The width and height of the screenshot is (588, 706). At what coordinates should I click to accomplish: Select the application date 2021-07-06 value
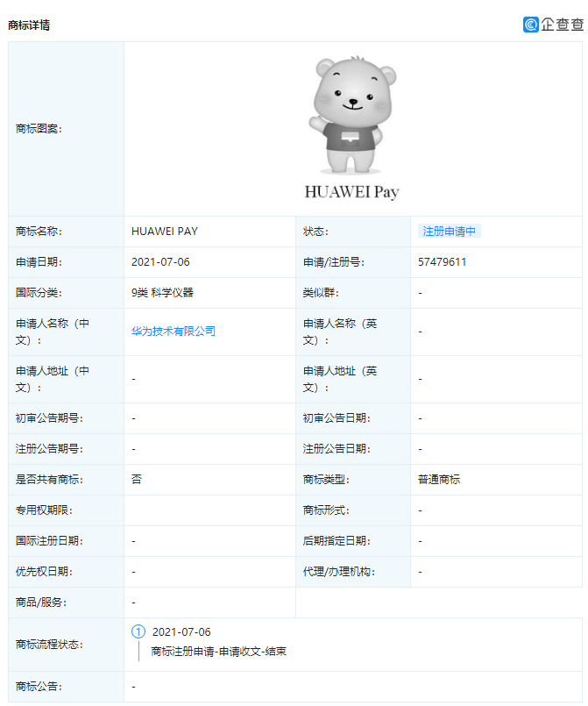[160, 262]
